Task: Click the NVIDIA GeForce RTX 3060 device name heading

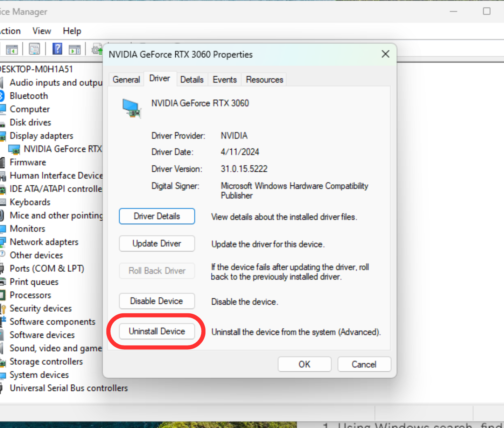Action: pyautogui.click(x=200, y=103)
